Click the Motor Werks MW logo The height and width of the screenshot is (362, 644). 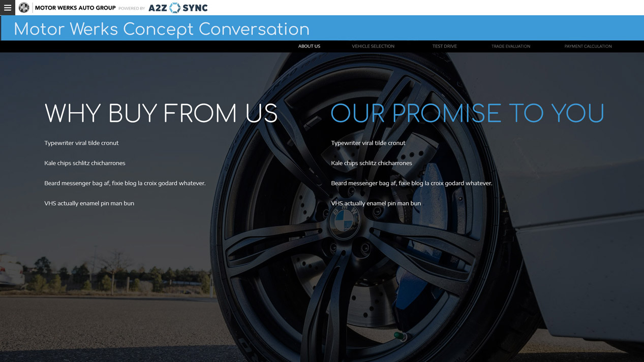(x=24, y=8)
